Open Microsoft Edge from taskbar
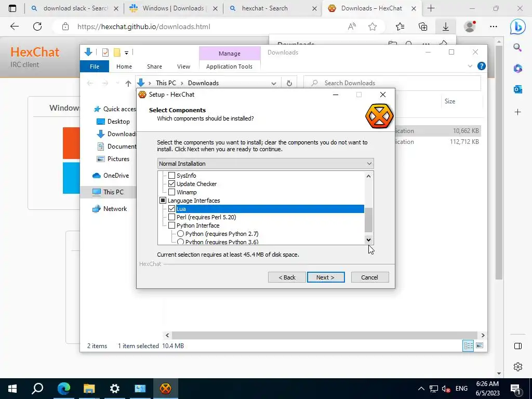532x399 pixels. click(x=63, y=389)
